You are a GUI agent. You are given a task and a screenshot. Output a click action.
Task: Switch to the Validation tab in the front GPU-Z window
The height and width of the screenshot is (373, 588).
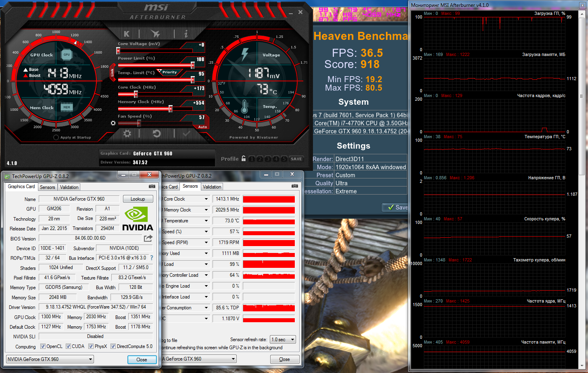click(x=69, y=187)
